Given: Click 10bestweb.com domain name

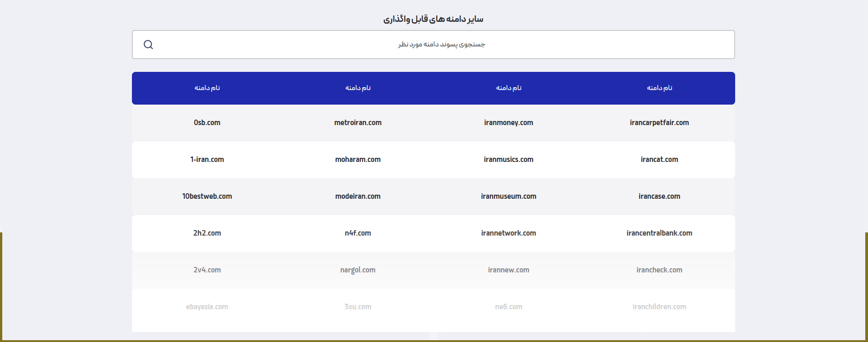Looking at the screenshot, I should (207, 196).
